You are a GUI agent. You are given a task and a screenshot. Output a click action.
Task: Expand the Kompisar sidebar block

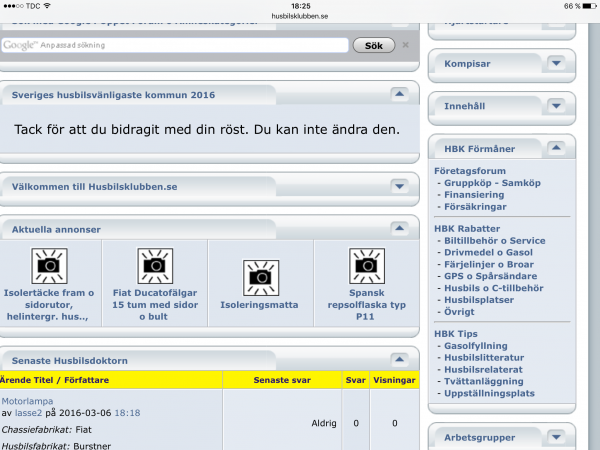click(x=556, y=64)
